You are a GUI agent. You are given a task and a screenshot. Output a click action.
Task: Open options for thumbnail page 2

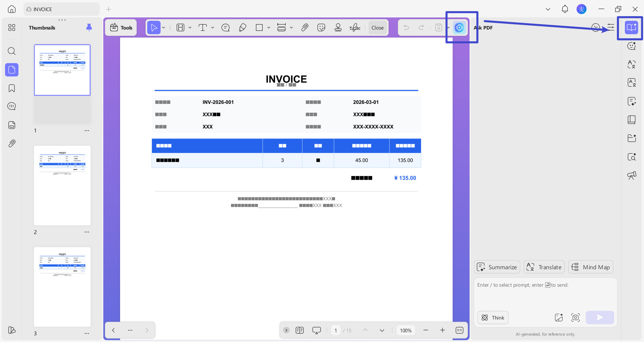point(87,232)
